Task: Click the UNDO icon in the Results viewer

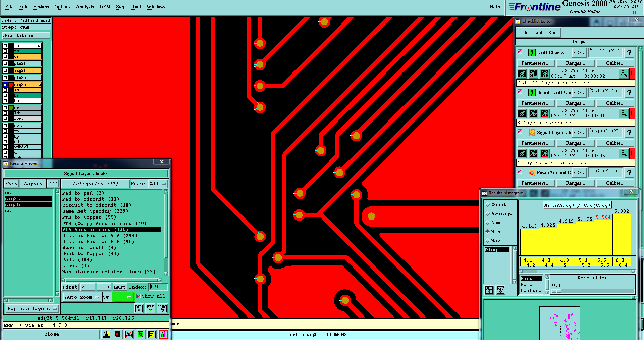Action: (x=162, y=308)
